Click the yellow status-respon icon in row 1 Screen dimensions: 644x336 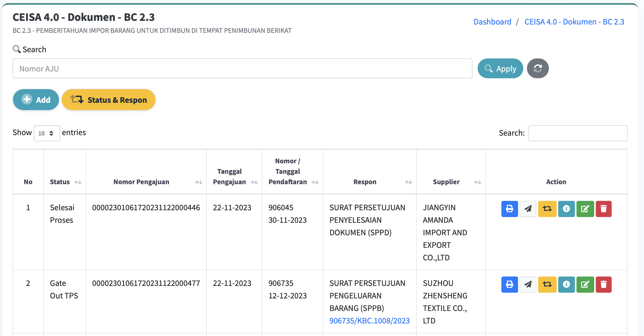tap(547, 209)
